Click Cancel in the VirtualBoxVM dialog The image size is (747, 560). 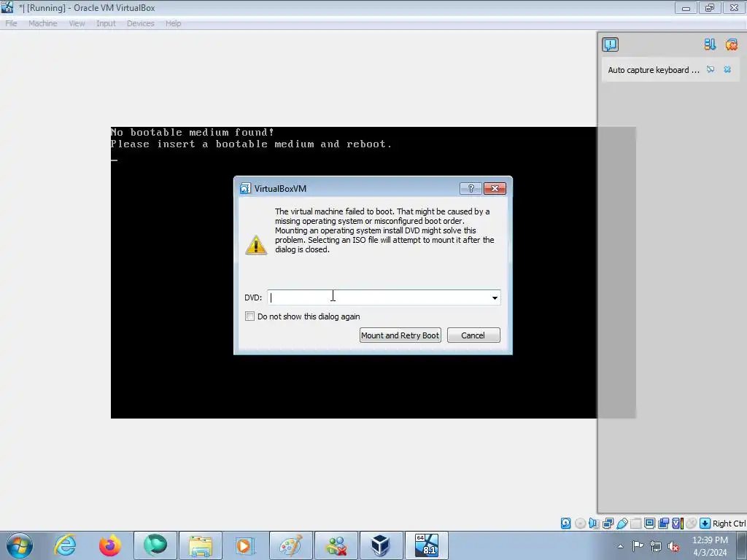[473, 335]
